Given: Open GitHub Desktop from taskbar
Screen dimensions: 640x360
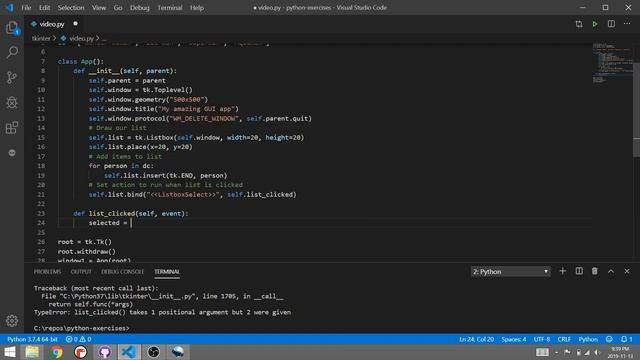Looking at the screenshot, I should [x=105, y=352].
